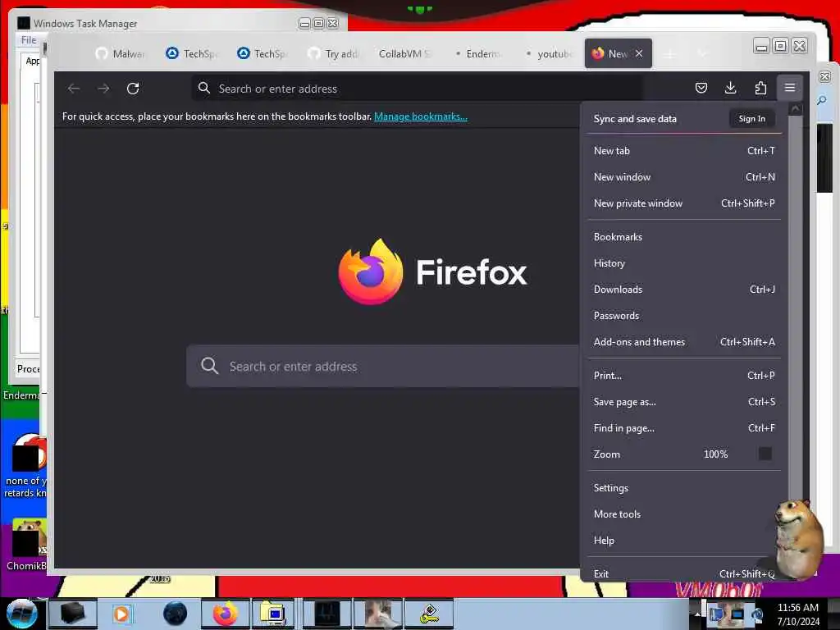Click the Firefox taskbar icon
Screen dimensions: 840x630
[225, 614]
